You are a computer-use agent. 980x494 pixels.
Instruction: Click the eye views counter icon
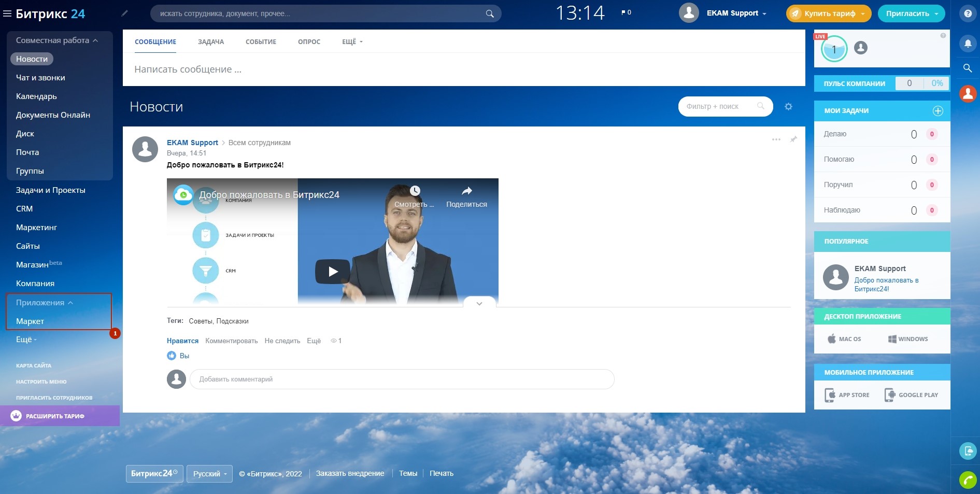click(x=334, y=341)
